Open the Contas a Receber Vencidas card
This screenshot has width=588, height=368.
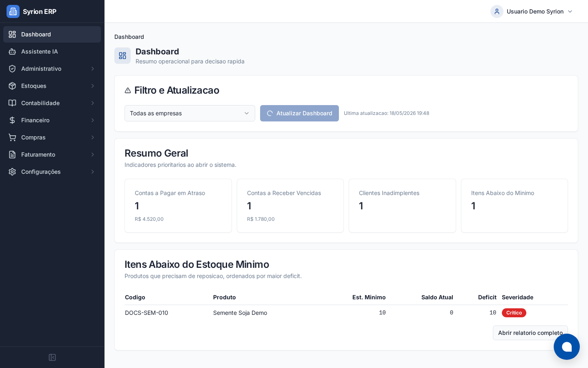(x=290, y=206)
